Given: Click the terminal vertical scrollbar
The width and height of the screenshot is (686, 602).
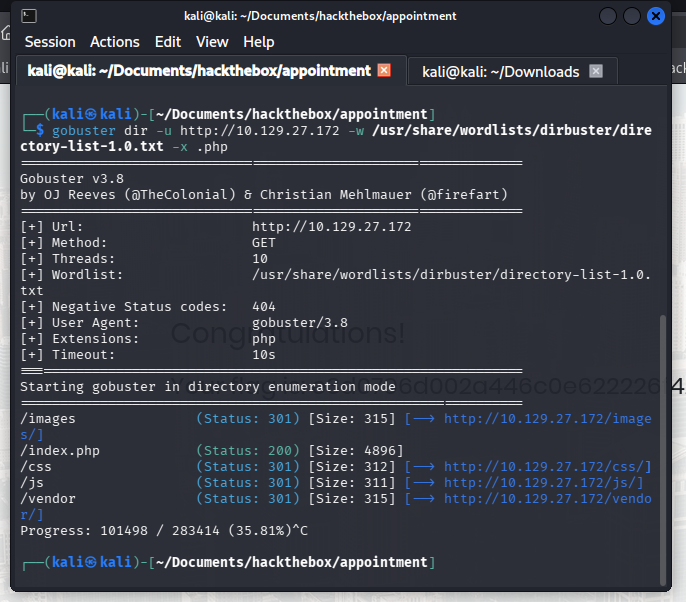Looking at the screenshot, I should click(x=663, y=449).
